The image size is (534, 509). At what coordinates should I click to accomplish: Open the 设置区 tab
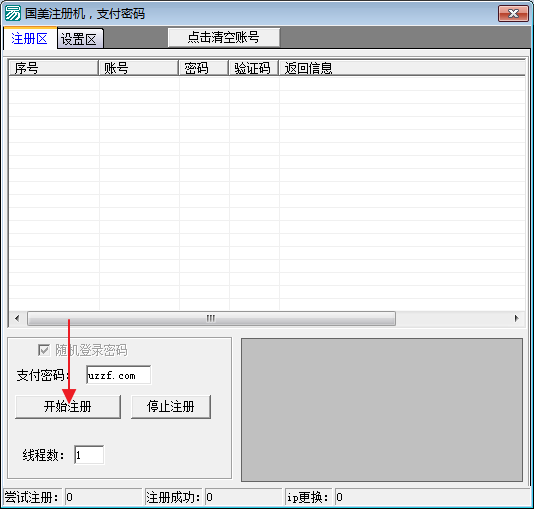[80, 39]
